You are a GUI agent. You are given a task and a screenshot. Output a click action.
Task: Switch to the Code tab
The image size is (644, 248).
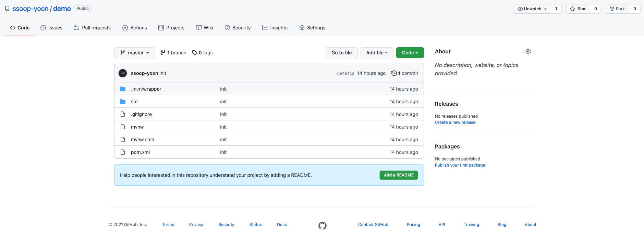(20, 28)
